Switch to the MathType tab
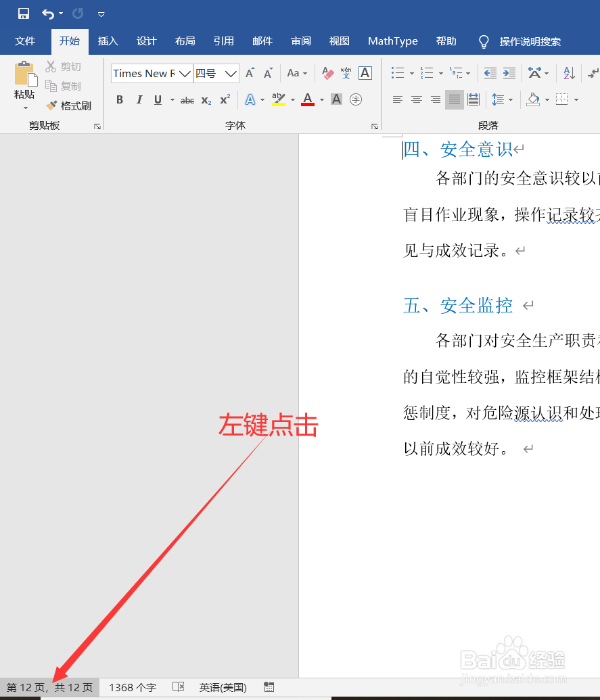Viewport: 600px width, 700px height. click(392, 41)
